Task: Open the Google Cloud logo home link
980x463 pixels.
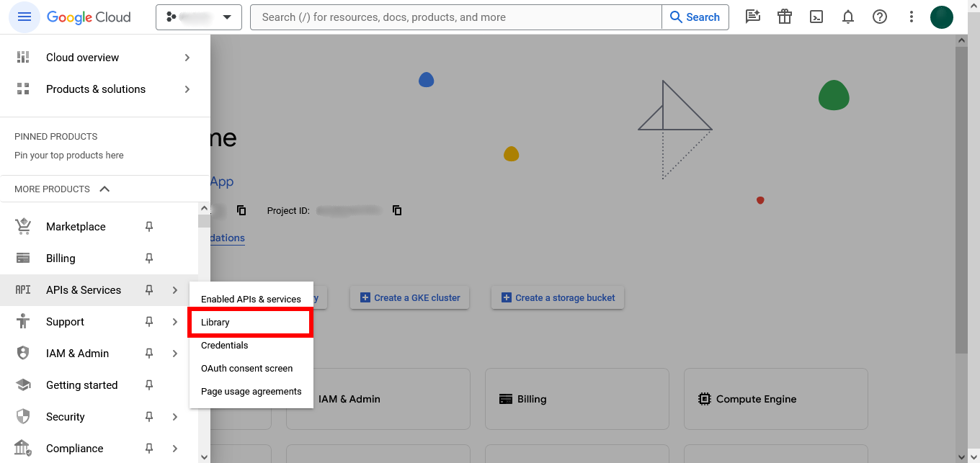Action: pyautogui.click(x=89, y=17)
